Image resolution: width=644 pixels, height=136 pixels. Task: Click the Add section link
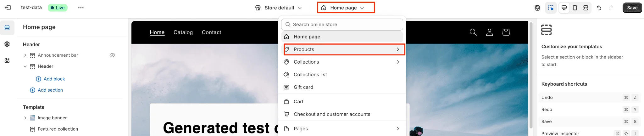50,90
